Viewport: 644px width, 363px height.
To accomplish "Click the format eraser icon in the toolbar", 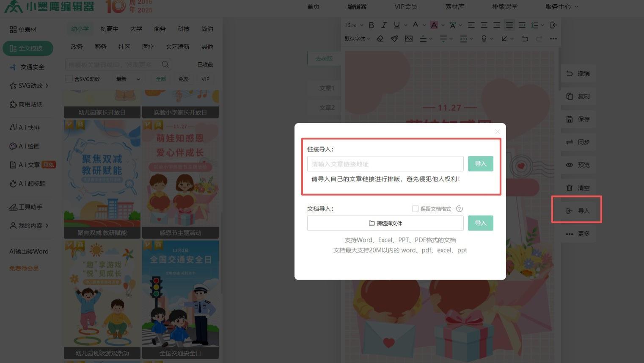I will tap(380, 39).
